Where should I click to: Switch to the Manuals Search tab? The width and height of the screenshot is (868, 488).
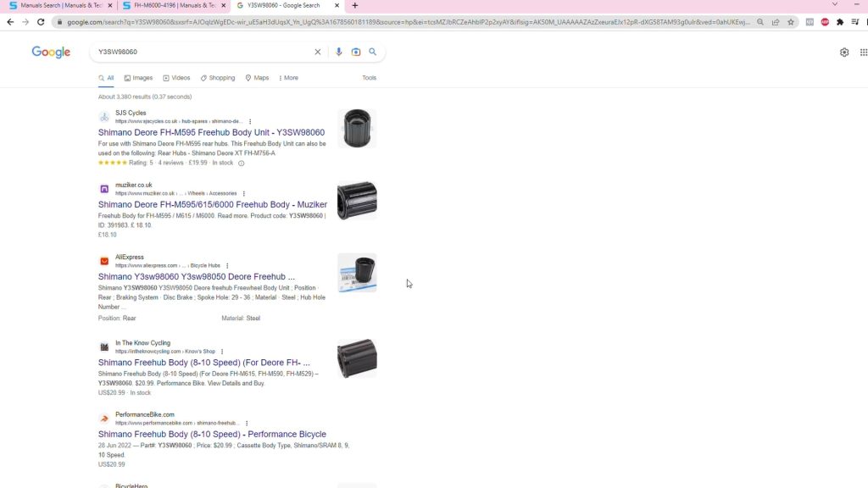tap(60, 6)
